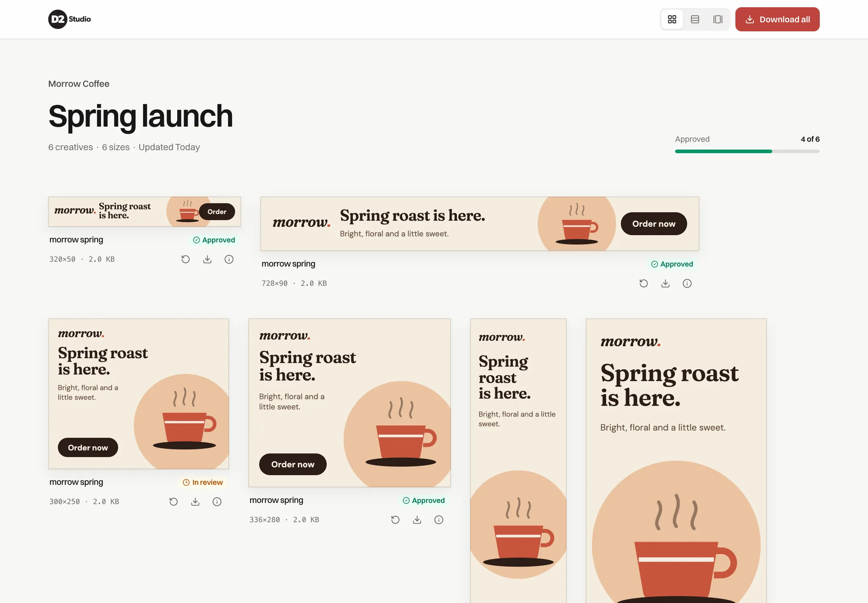This screenshot has width=868, height=603.
Task: Click 'morrow spring' title of 300×250 creative
Action: click(x=76, y=482)
